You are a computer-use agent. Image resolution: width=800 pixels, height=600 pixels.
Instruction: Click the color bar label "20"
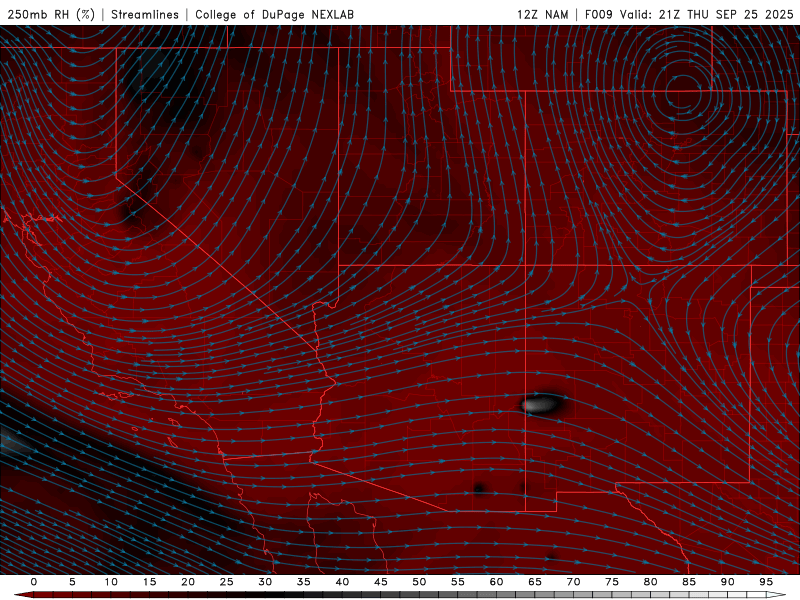tap(188, 582)
